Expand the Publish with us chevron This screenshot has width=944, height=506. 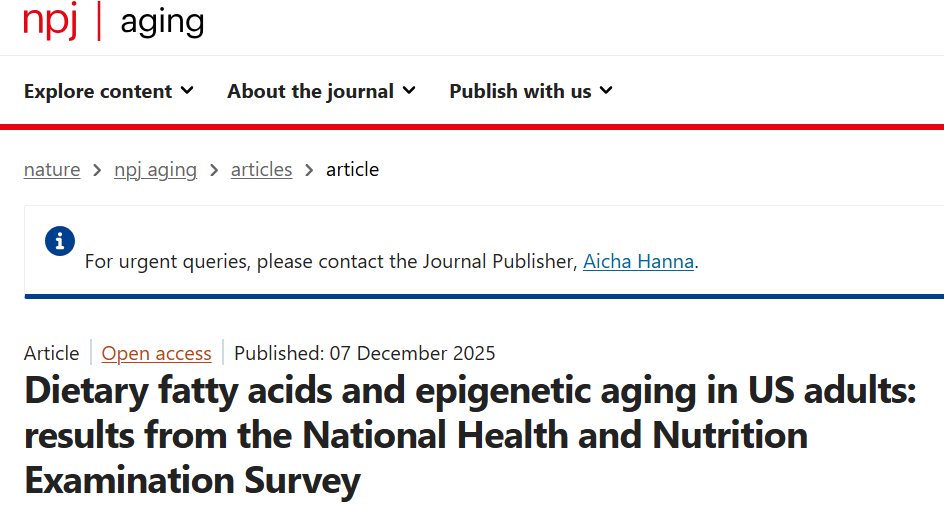(606, 91)
